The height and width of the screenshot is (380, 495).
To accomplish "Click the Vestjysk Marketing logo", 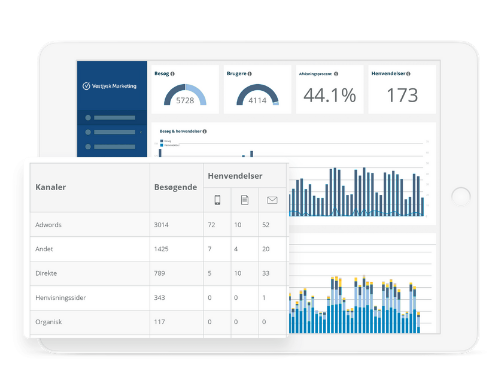I will point(109,86).
